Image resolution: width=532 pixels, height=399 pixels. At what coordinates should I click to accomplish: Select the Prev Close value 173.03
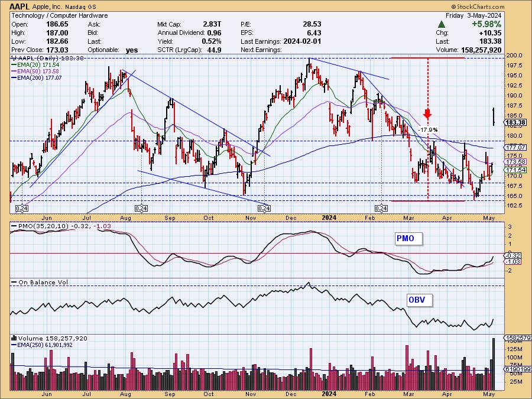(x=57, y=50)
